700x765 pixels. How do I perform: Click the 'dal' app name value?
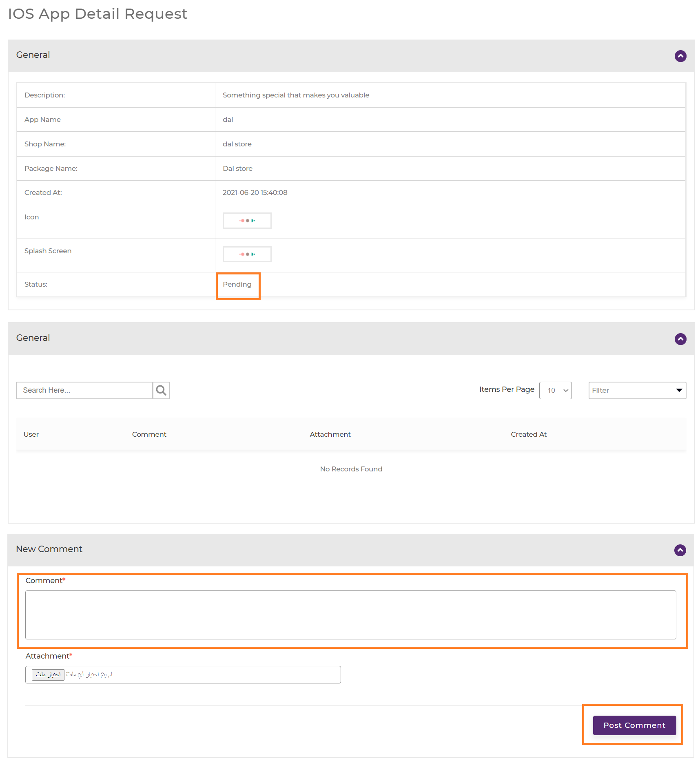click(x=228, y=119)
